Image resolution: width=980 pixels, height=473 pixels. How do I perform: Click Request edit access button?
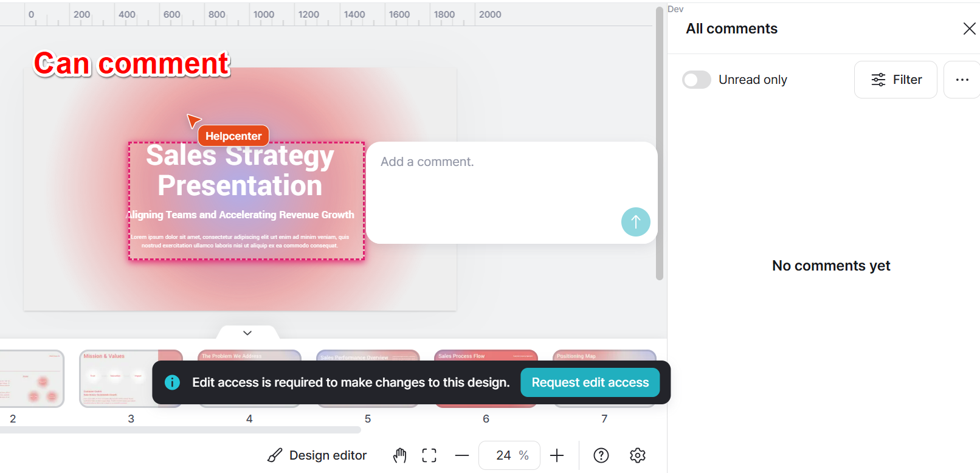click(590, 382)
